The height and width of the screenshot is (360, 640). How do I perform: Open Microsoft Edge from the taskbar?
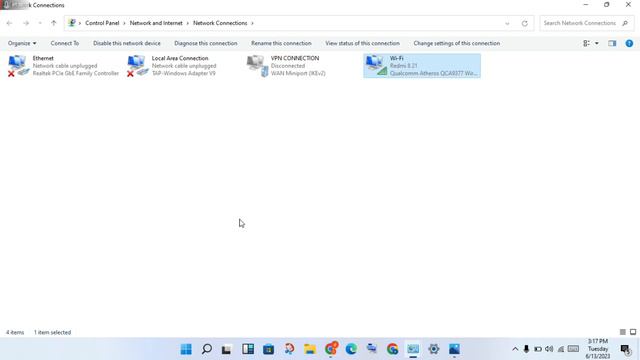[351, 349]
